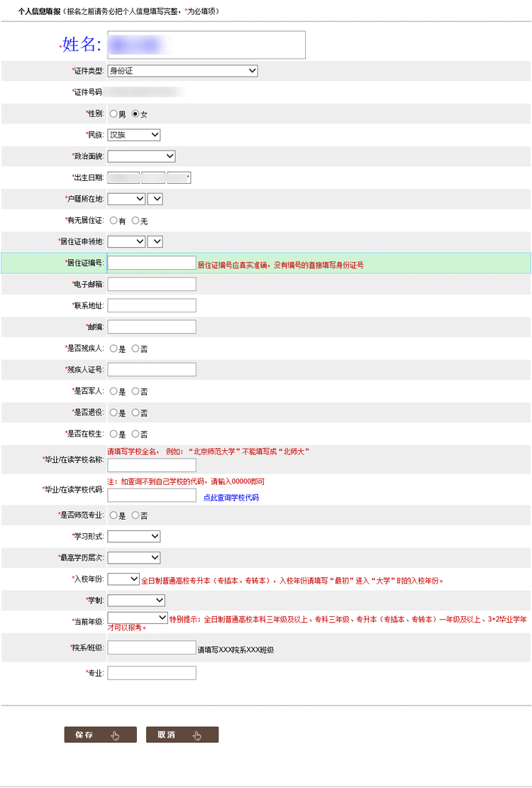The width and height of the screenshot is (532, 788).
Task: Select 无 for 有无居住证
Action: [x=135, y=221]
